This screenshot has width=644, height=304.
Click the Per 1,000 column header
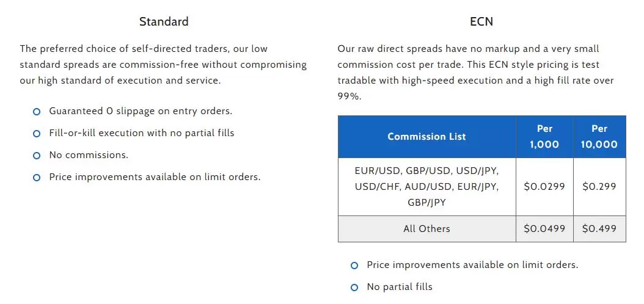pos(544,137)
